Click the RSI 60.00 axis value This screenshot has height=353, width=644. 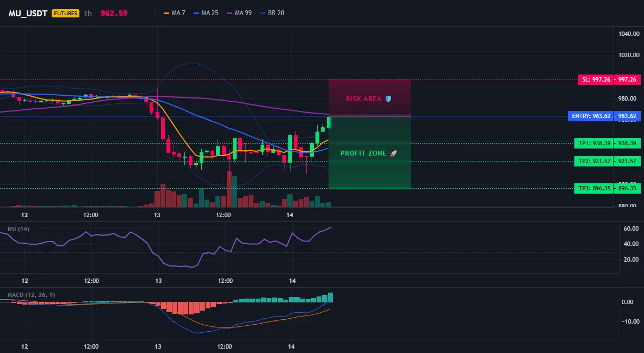click(x=631, y=228)
